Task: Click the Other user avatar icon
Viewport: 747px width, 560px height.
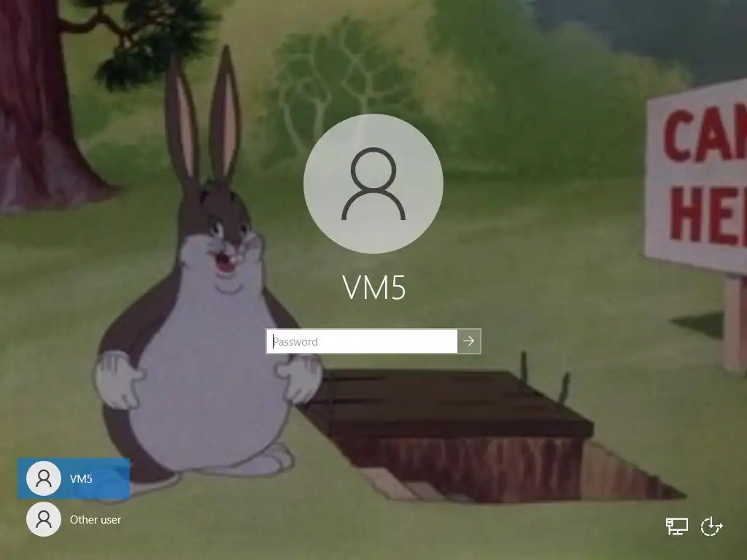Action: 44,519
